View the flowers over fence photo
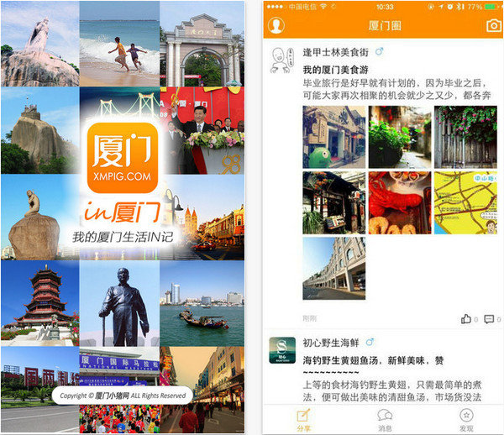This screenshot has height=435, width=504. [x=465, y=137]
